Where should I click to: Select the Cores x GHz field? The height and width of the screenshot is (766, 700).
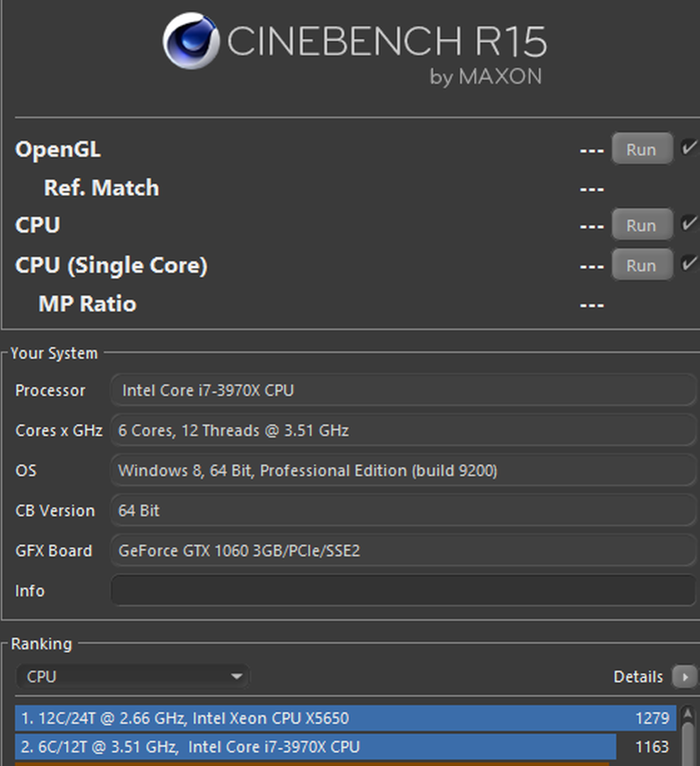click(404, 430)
